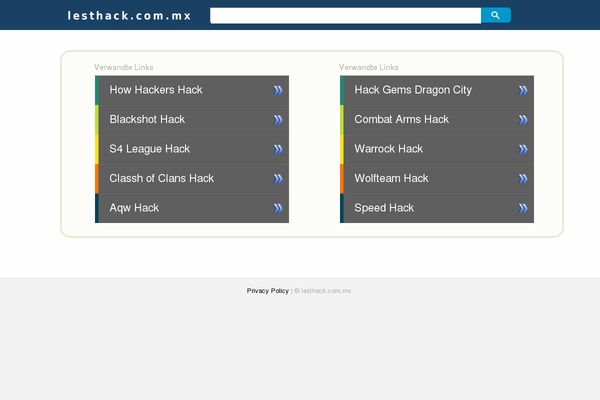The width and height of the screenshot is (600, 400).
Task: Click double-arrow icon beside Wolfteam Hack
Action: click(x=523, y=179)
